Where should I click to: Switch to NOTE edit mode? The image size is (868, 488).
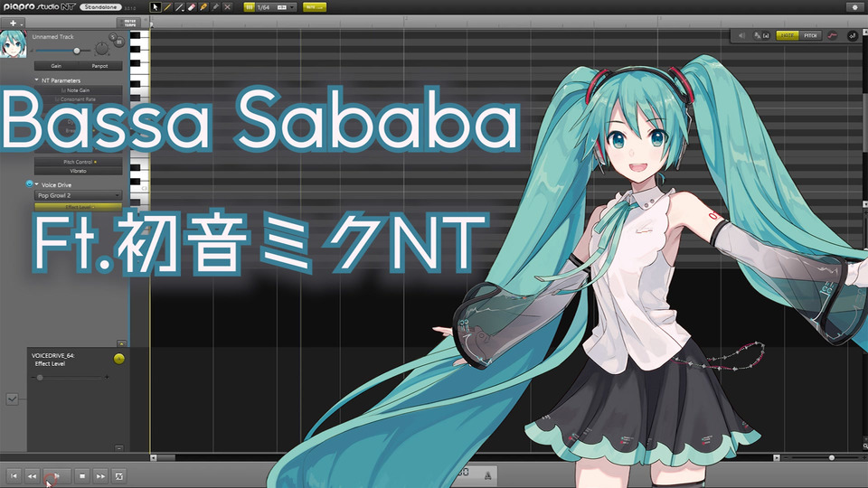(x=788, y=35)
